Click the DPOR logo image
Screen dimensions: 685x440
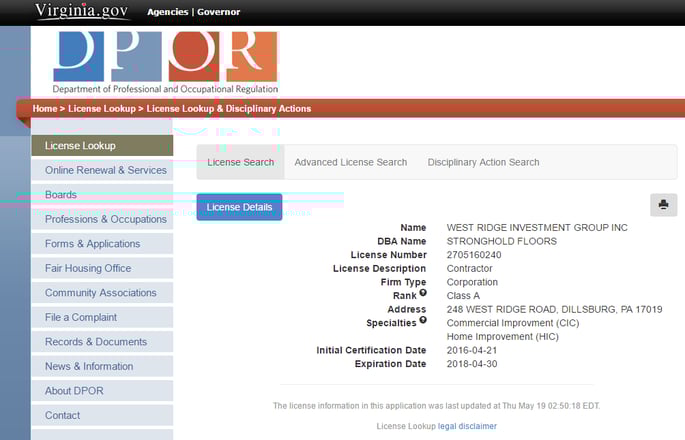(165, 56)
